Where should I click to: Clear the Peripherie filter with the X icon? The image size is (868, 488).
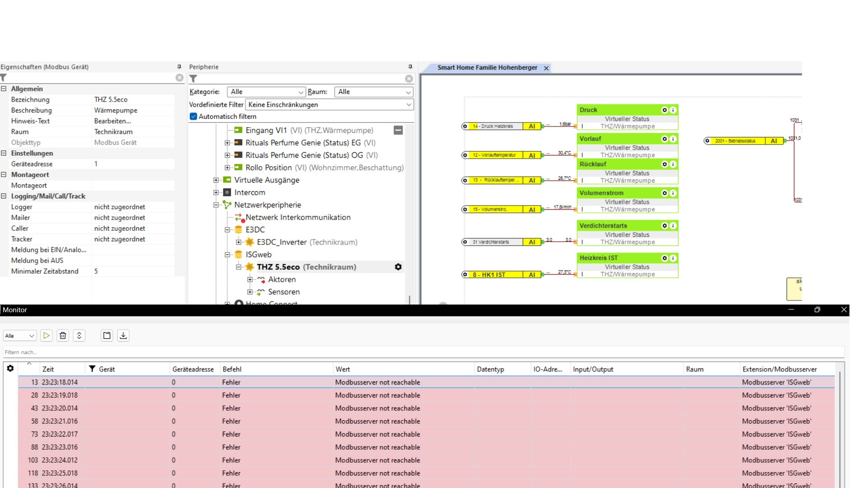tap(409, 79)
